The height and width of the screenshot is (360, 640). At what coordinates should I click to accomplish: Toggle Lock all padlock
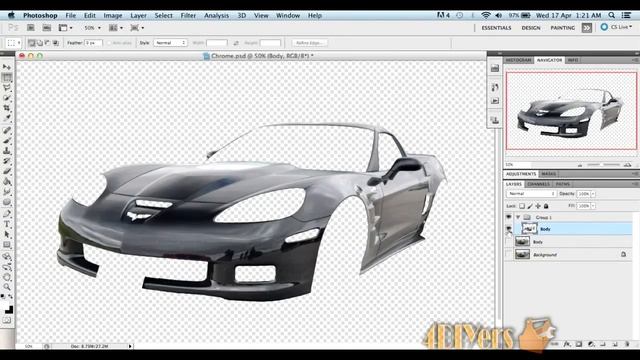(546, 206)
